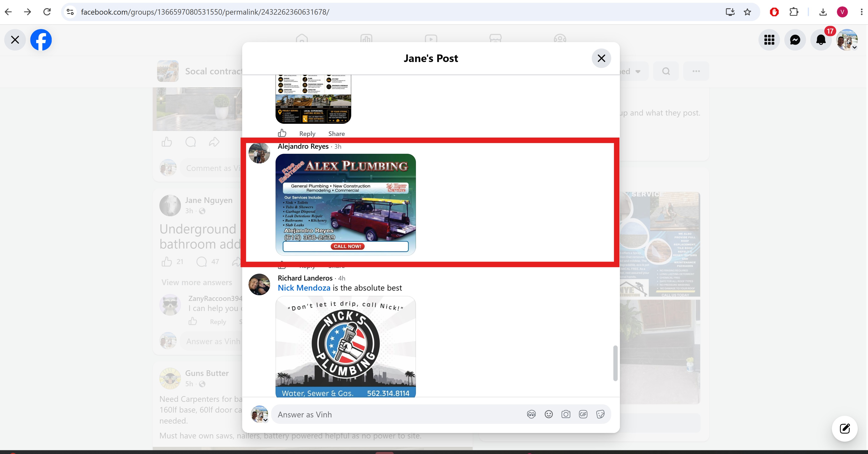
Task: Reload the Facebook page
Action: (47, 12)
